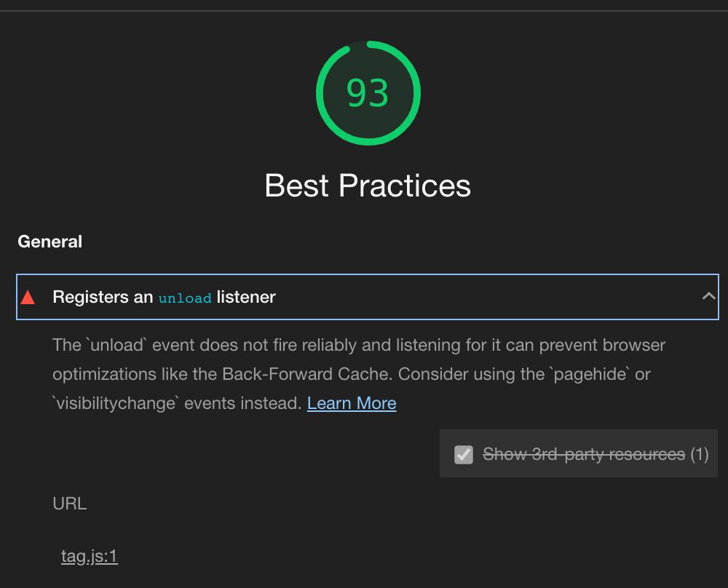
Task: Click the word Consider in the description
Action: click(434, 374)
